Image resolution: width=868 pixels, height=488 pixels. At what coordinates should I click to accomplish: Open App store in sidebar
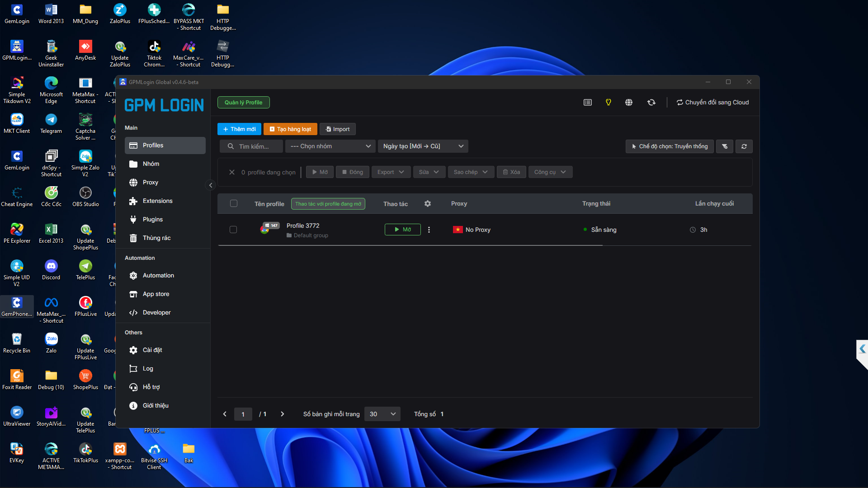click(165, 294)
